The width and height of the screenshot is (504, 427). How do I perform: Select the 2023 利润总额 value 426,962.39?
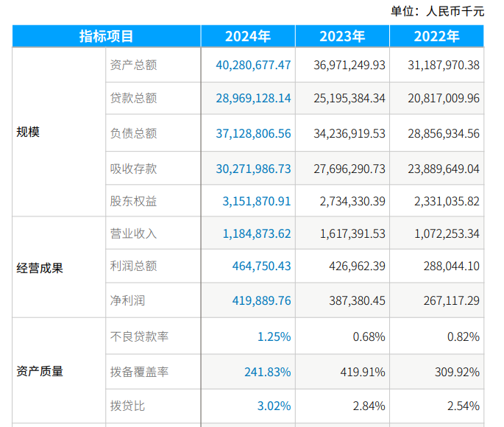352,266
